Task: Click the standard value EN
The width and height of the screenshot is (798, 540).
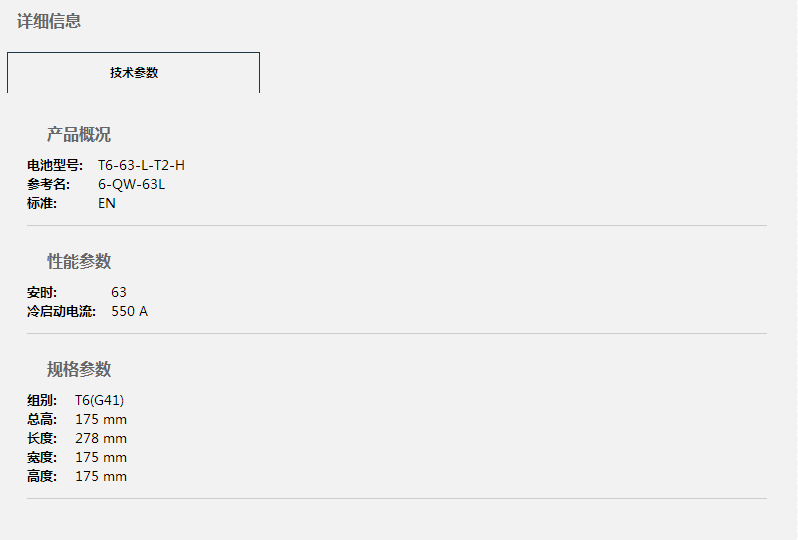Action: point(107,203)
